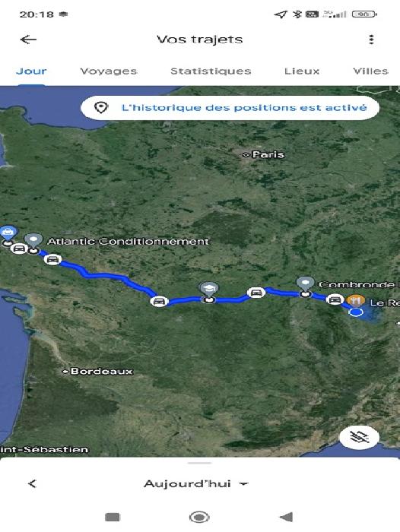Tap the location history enabled banner
The height and width of the screenshot is (532, 400).
click(x=230, y=108)
